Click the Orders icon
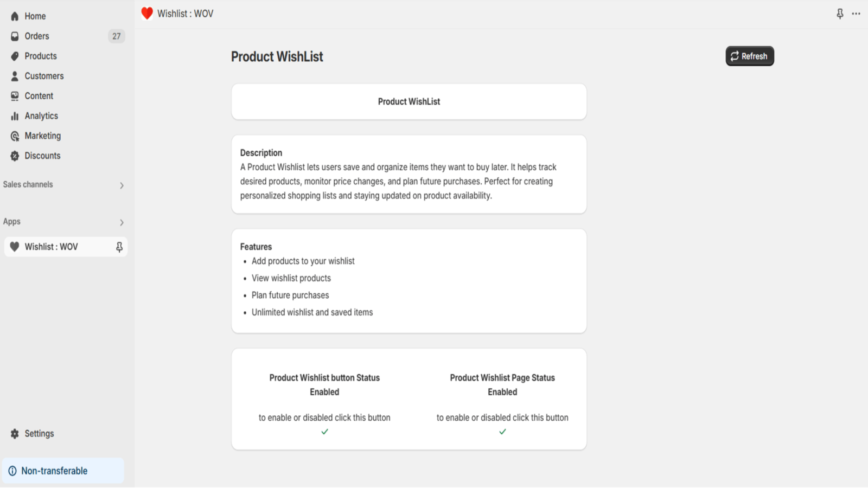Image resolution: width=868 pixels, height=488 pixels. [x=14, y=36]
